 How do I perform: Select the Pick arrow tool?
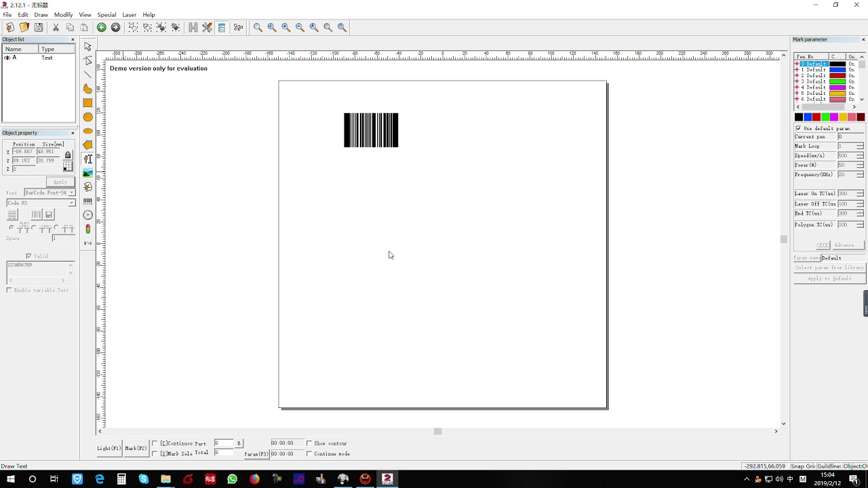(x=87, y=47)
